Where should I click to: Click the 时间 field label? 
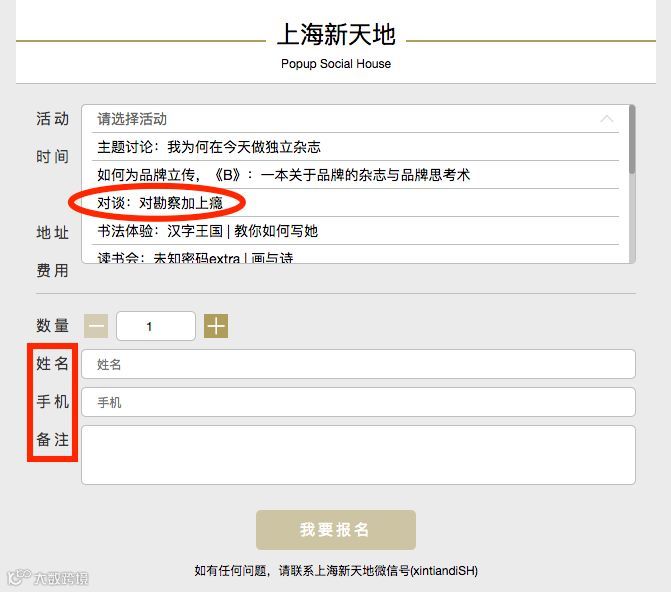52,156
